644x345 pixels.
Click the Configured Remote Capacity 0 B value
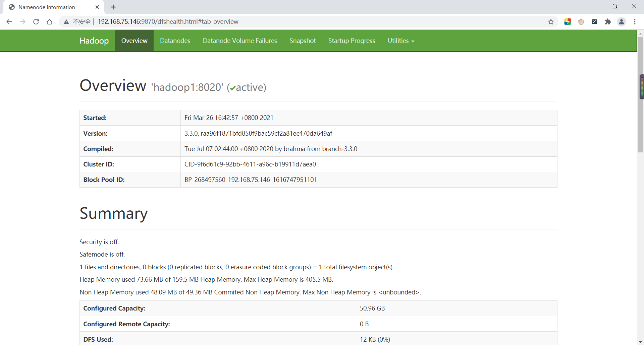point(364,324)
